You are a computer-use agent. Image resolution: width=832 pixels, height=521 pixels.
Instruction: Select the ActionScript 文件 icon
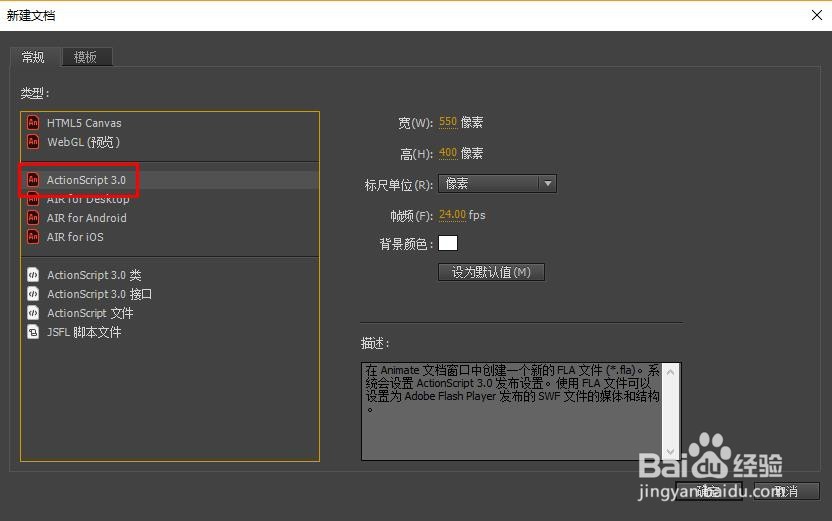coord(33,313)
